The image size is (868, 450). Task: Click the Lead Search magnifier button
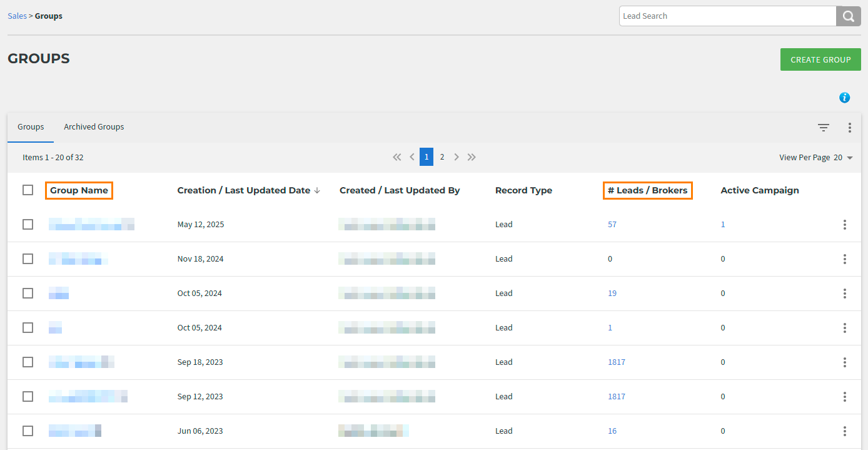click(x=849, y=16)
